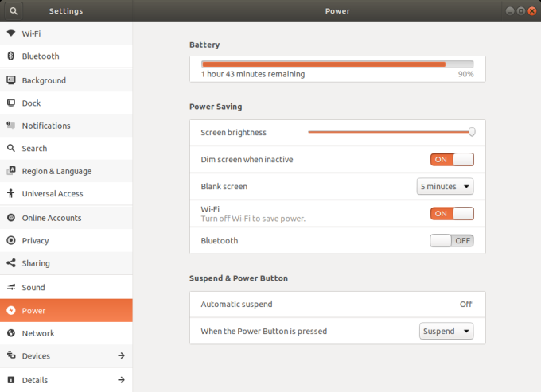Click the Screen brightness slider handle
The width and height of the screenshot is (541, 392).
click(472, 132)
